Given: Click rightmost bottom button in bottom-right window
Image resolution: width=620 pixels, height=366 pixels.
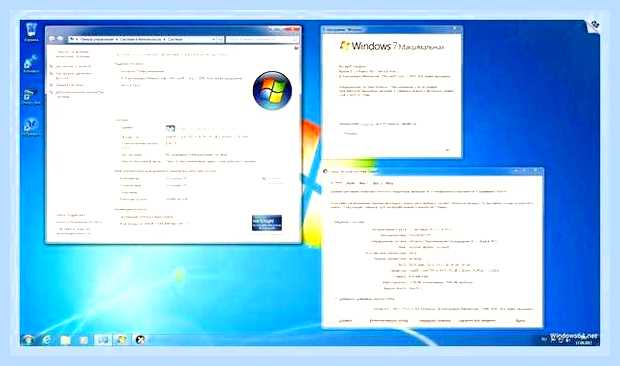Looking at the screenshot, I should coord(520,321).
